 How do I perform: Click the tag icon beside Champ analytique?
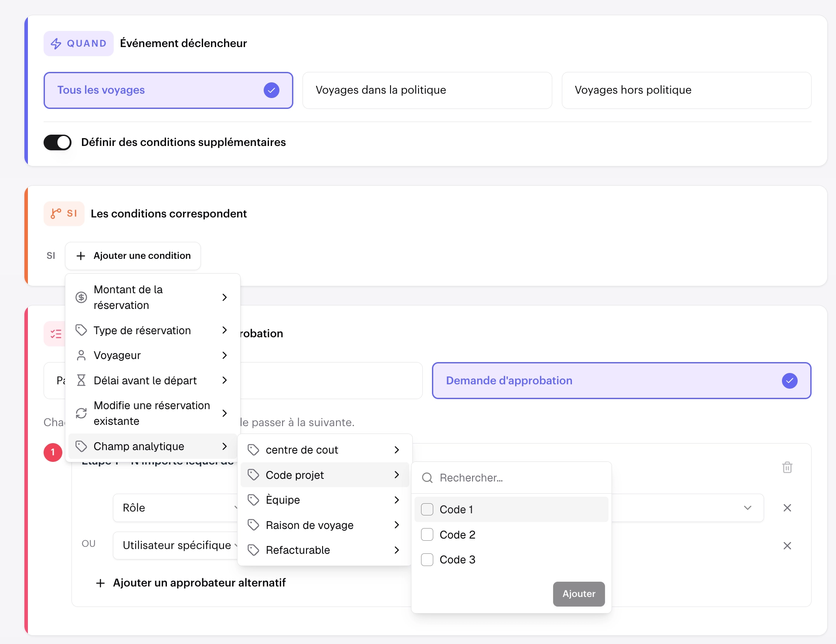[81, 446]
